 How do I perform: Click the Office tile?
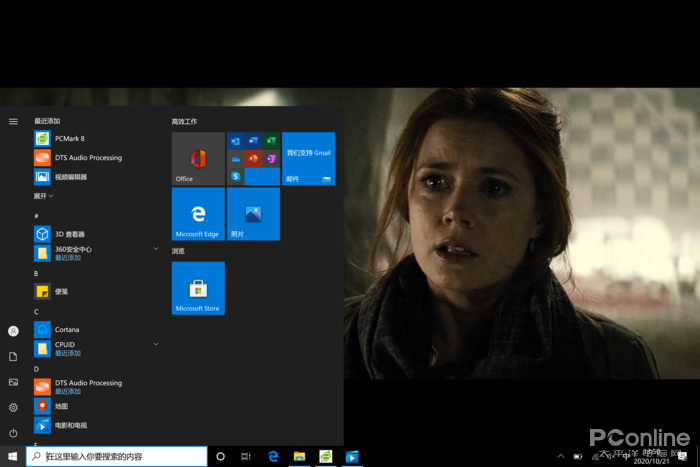(198, 158)
